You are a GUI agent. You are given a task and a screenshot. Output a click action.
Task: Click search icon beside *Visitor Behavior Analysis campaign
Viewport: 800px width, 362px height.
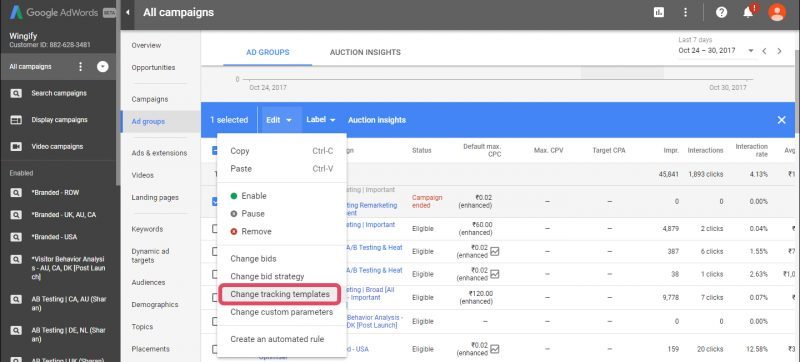click(16, 260)
